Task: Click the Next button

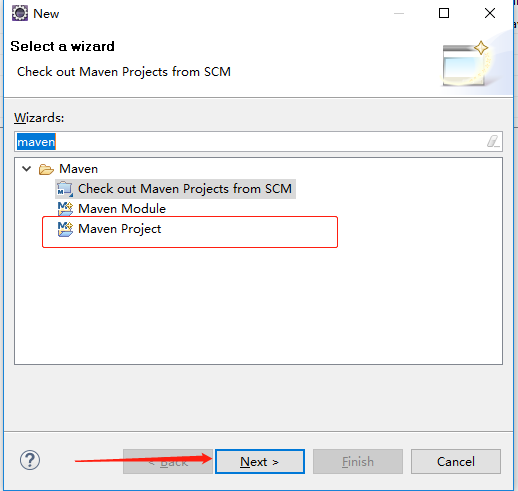Action: tap(260, 462)
